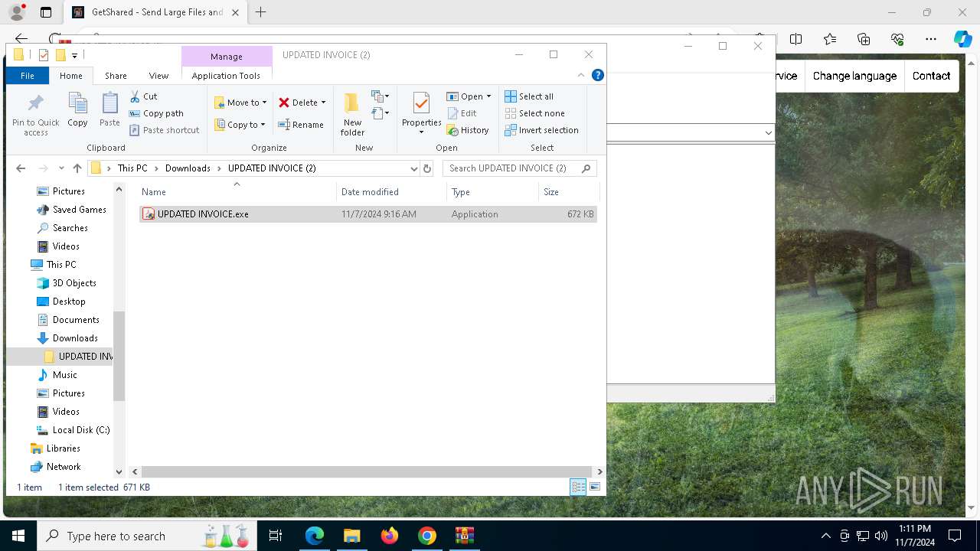
Task: Click Cut in the Clipboard group
Action: pos(143,96)
